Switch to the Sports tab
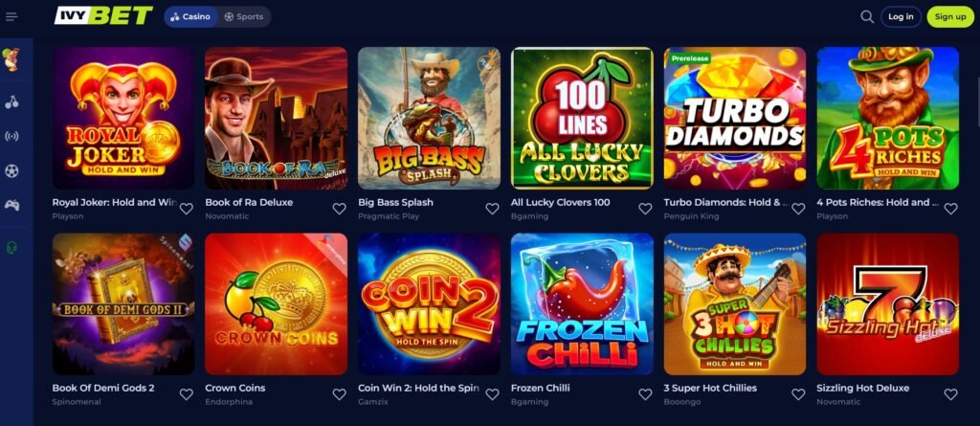This screenshot has height=426, width=980. tap(244, 17)
